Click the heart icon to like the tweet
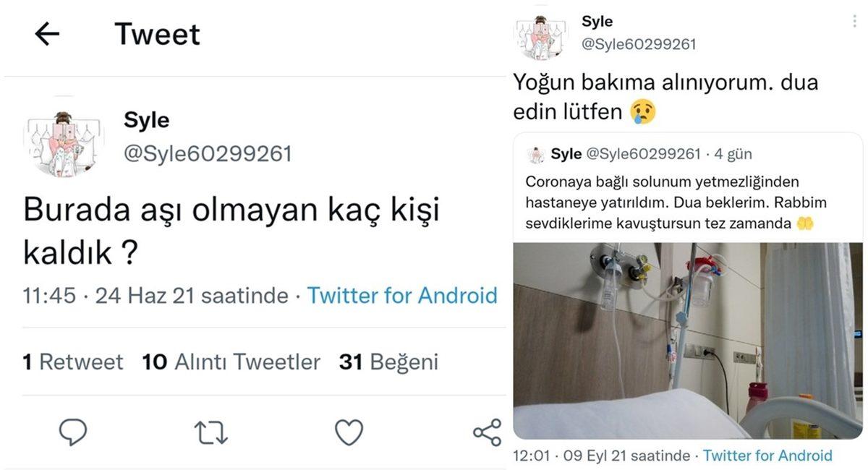 (x=349, y=432)
